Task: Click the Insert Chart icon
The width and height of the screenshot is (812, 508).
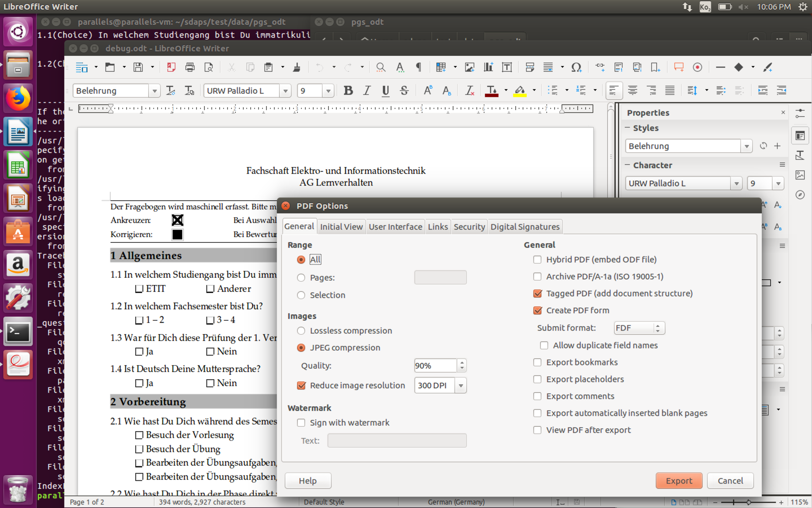Action: point(488,67)
